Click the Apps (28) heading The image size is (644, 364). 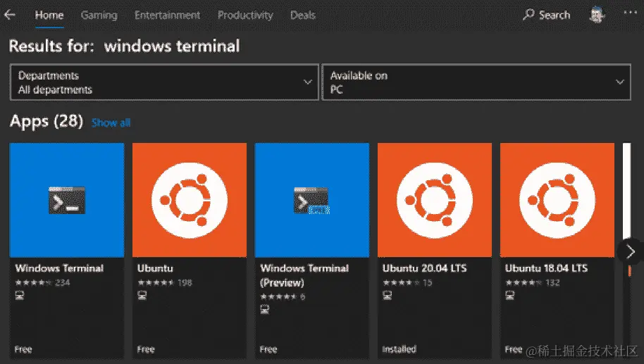(46, 122)
